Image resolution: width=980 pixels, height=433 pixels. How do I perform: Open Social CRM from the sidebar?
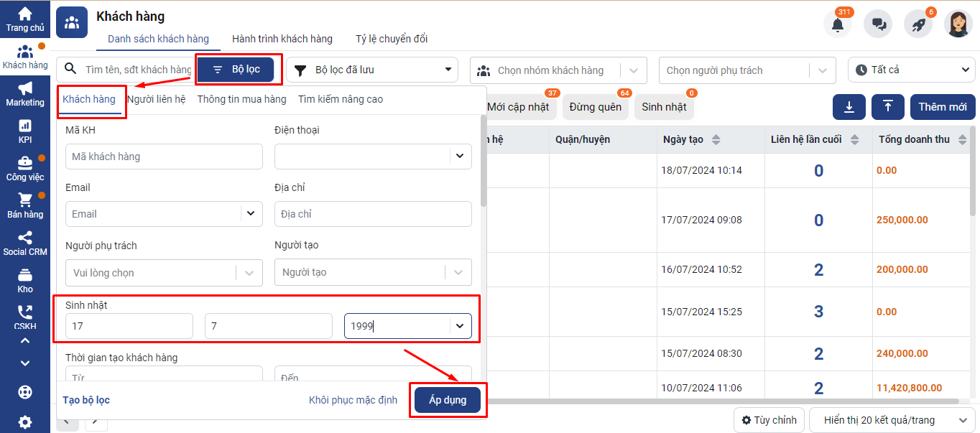(x=25, y=243)
